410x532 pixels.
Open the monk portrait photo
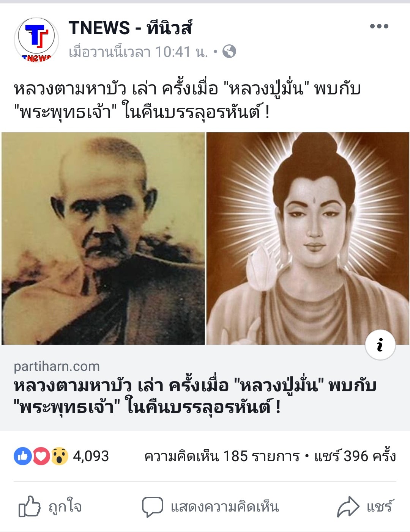click(103, 238)
